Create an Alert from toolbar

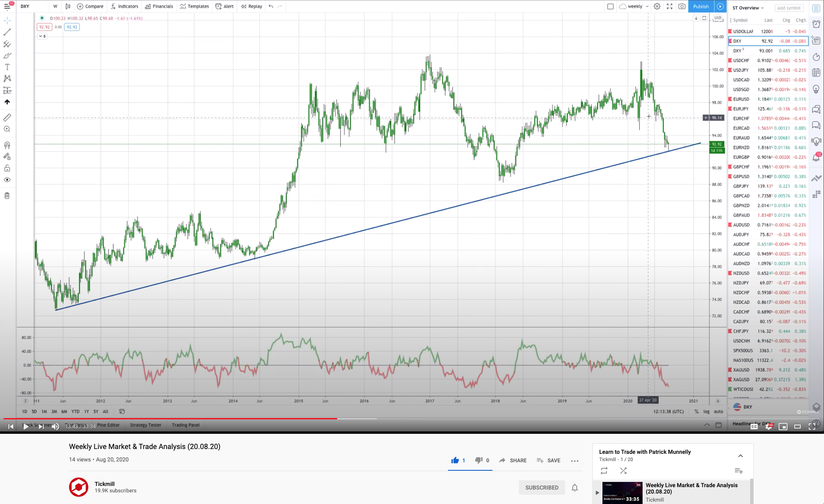pyautogui.click(x=224, y=6)
